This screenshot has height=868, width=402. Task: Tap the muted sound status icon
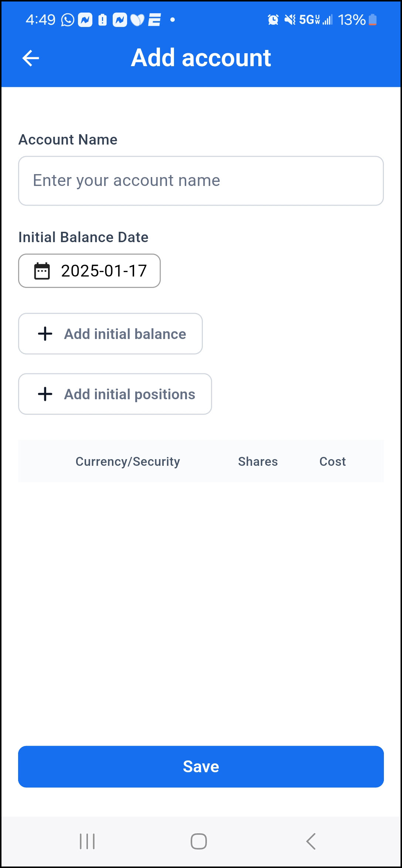click(290, 20)
